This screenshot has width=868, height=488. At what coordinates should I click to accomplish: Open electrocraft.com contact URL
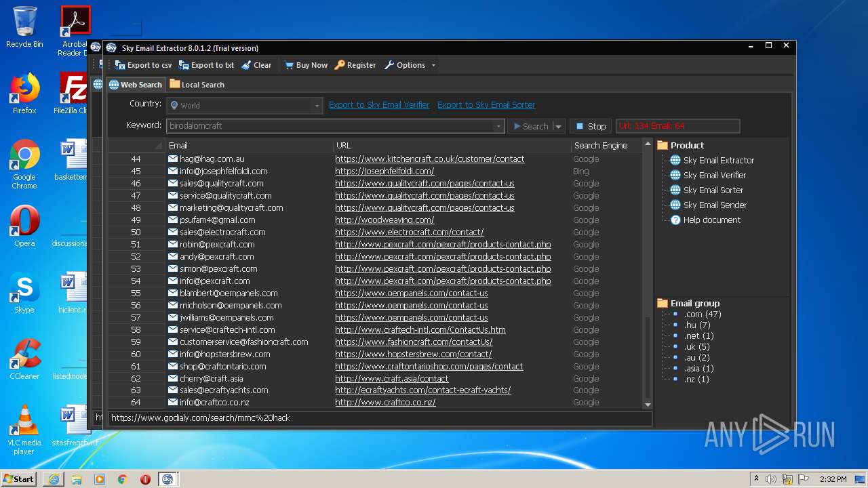(x=409, y=232)
